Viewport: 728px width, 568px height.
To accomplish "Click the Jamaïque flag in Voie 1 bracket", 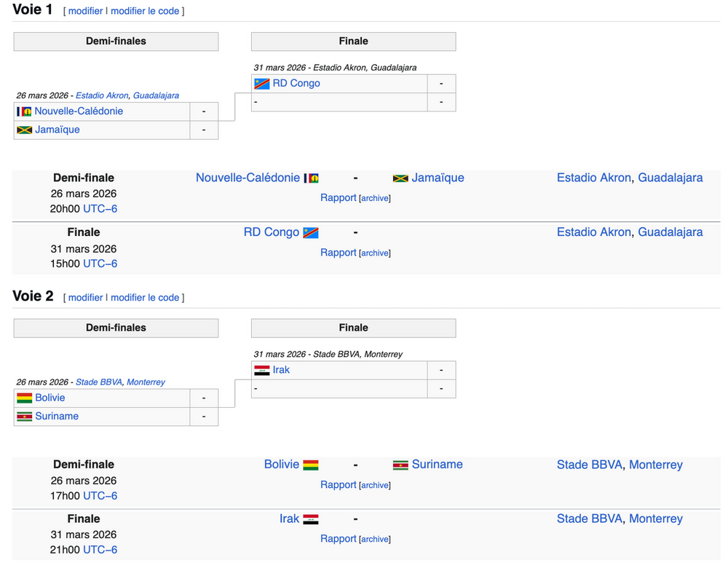I will pos(25,130).
